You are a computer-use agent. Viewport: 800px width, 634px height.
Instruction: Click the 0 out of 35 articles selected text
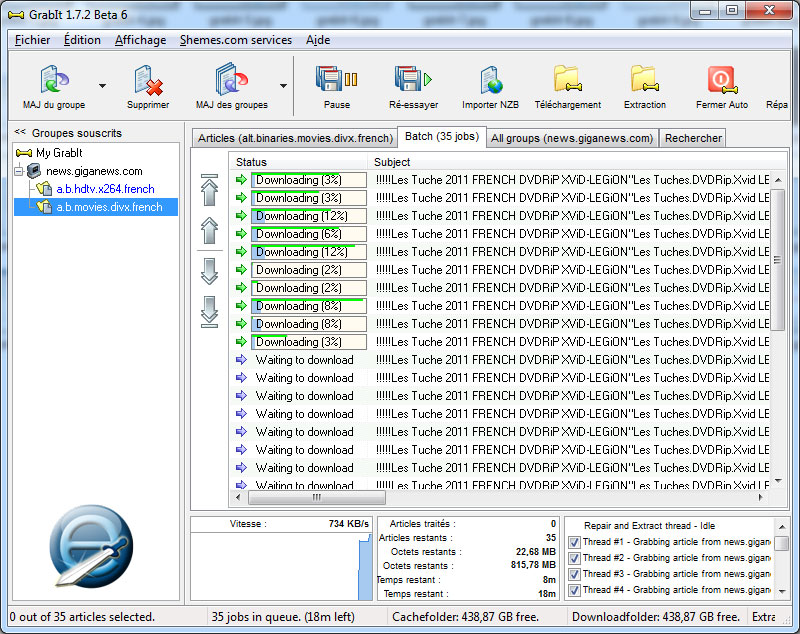click(82, 617)
